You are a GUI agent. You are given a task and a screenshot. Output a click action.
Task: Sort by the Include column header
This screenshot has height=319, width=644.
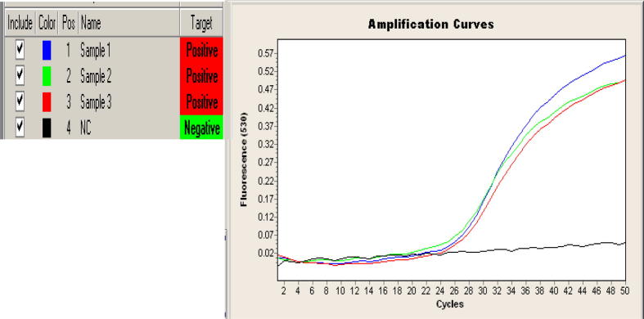tap(20, 24)
